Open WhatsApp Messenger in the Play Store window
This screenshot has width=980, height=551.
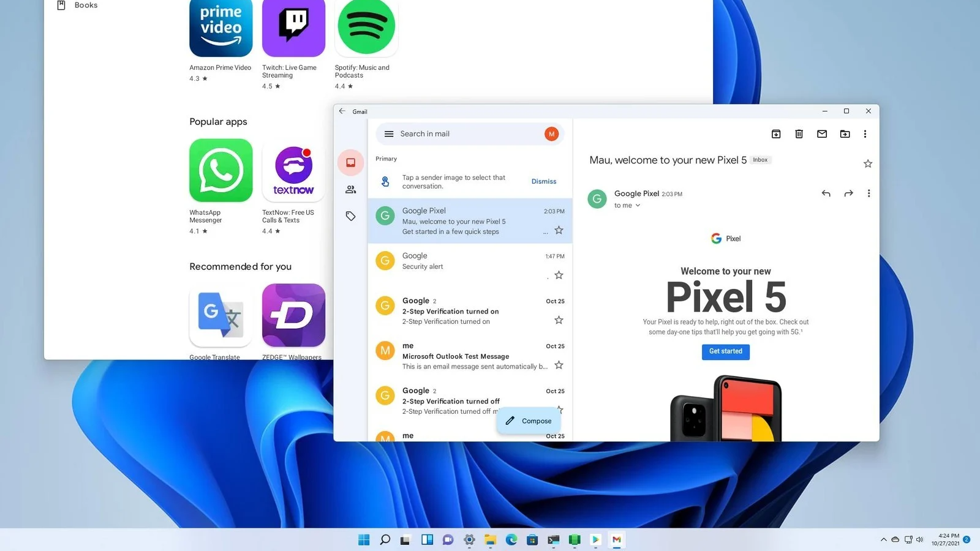221,170
